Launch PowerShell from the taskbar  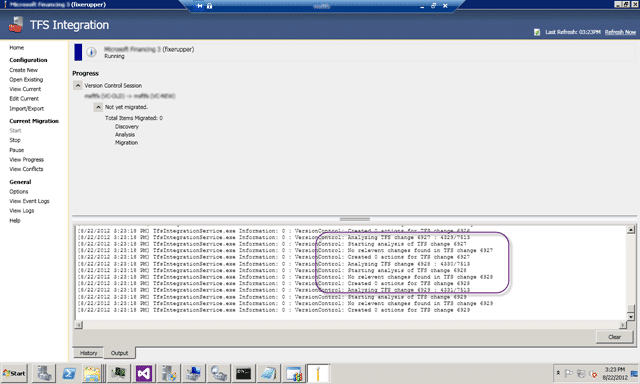pos(69,373)
